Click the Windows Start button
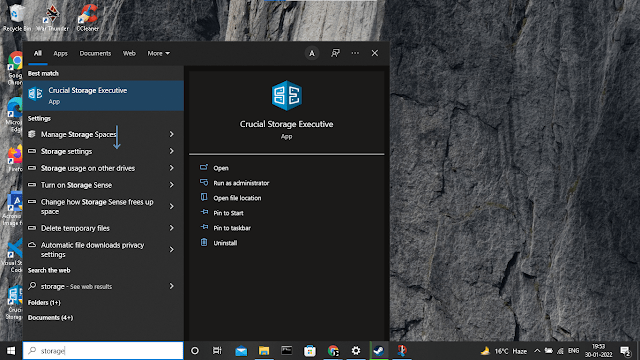The height and width of the screenshot is (360, 640). click(x=11, y=351)
